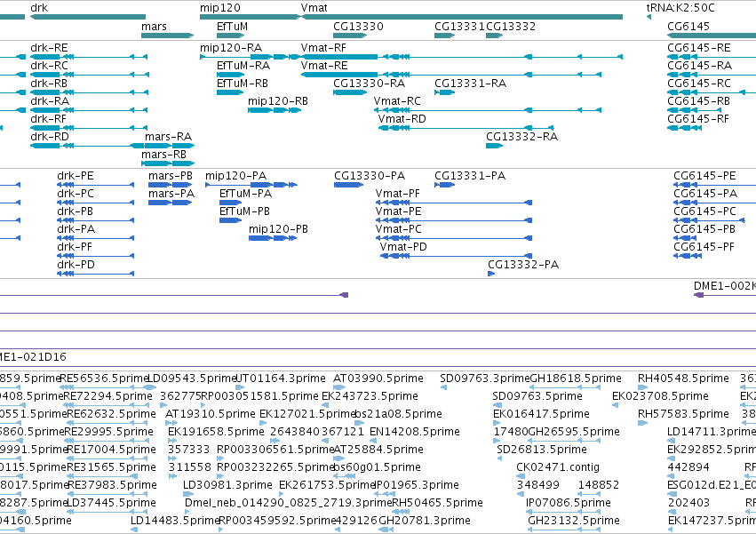Click the mars gene label

coord(154,26)
